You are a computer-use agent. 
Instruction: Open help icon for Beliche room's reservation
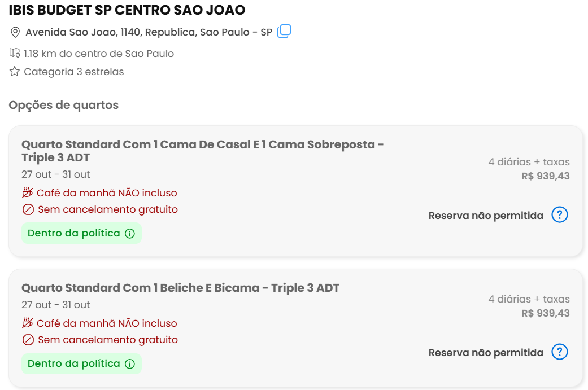pyautogui.click(x=560, y=352)
